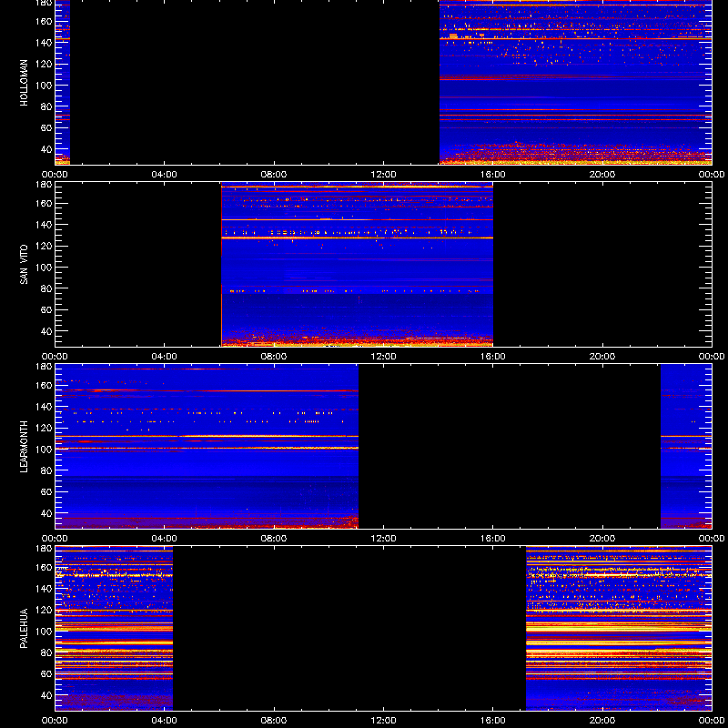
Task: Click 12:00 time label under Palehua panel
Action: click(x=383, y=721)
